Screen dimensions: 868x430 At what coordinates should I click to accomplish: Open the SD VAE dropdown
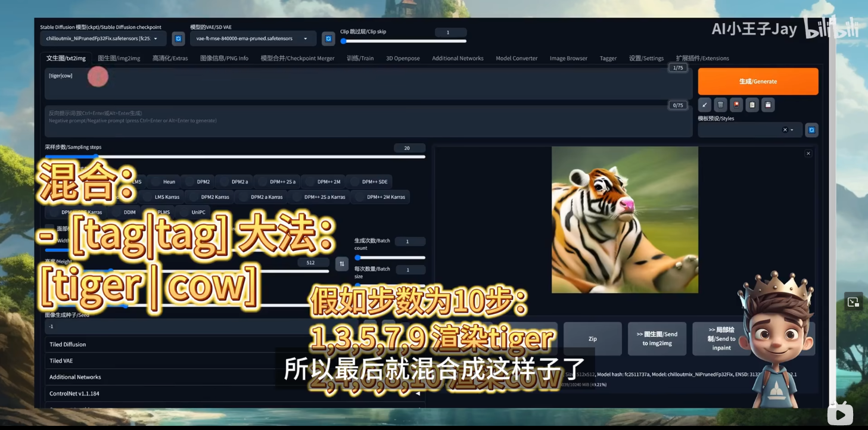pos(253,39)
